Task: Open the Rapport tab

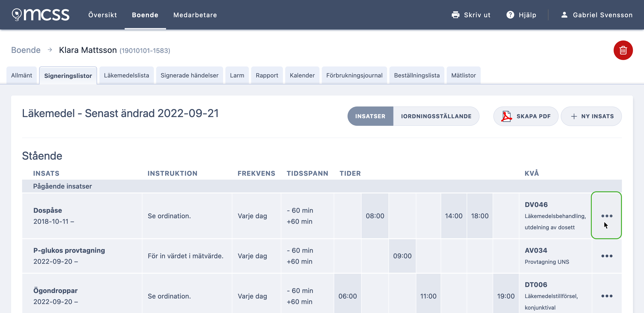Action: coord(267,75)
